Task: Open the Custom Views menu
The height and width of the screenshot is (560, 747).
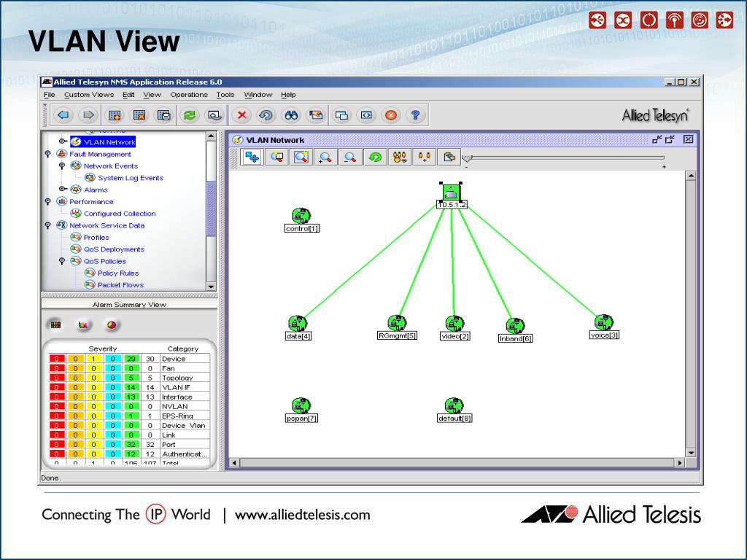Action: pyautogui.click(x=89, y=95)
